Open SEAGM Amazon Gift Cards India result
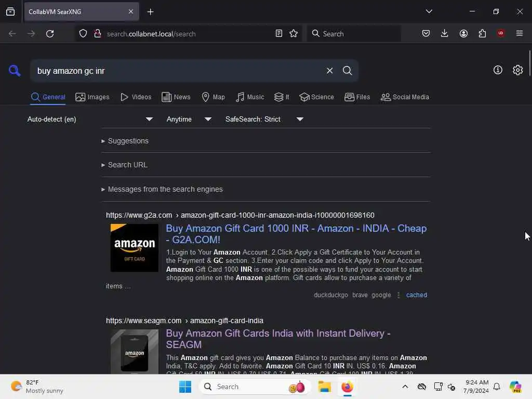The width and height of the screenshot is (532, 399). [x=278, y=339]
